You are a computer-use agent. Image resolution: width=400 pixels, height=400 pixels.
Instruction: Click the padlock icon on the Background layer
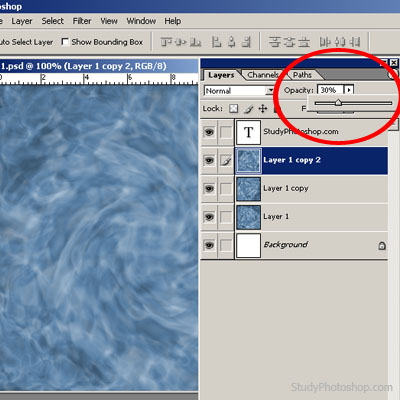tap(382, 246)
